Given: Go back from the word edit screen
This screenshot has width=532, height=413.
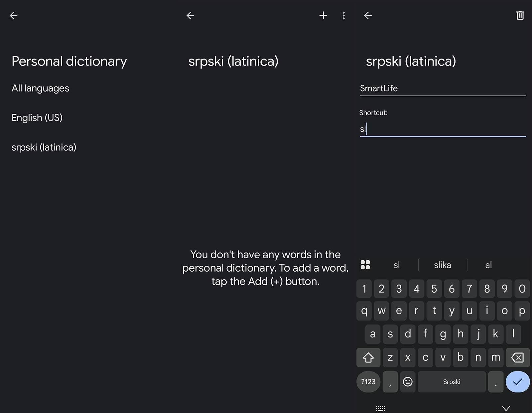Looking at the screenshot, I should (368, 16).
